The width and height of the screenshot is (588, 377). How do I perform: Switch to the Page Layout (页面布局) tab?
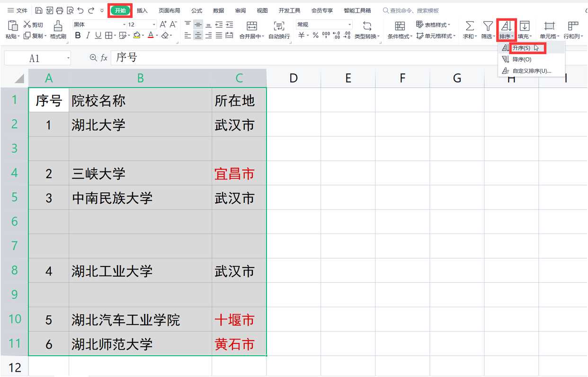[169, 10]
